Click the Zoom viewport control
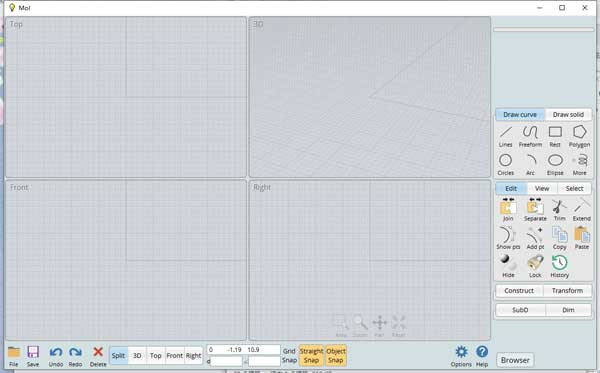 point(360,326)
